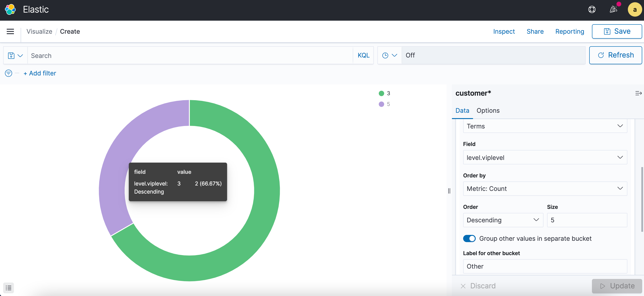Open the Reporting menu item
This screenshot has height=296, width=644.
coord(570,31)
